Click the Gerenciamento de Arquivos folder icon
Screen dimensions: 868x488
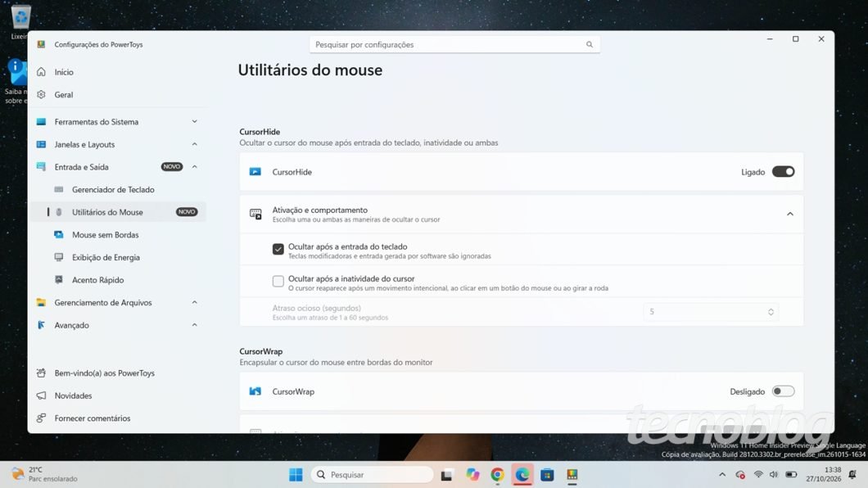(x=41, y=303)
